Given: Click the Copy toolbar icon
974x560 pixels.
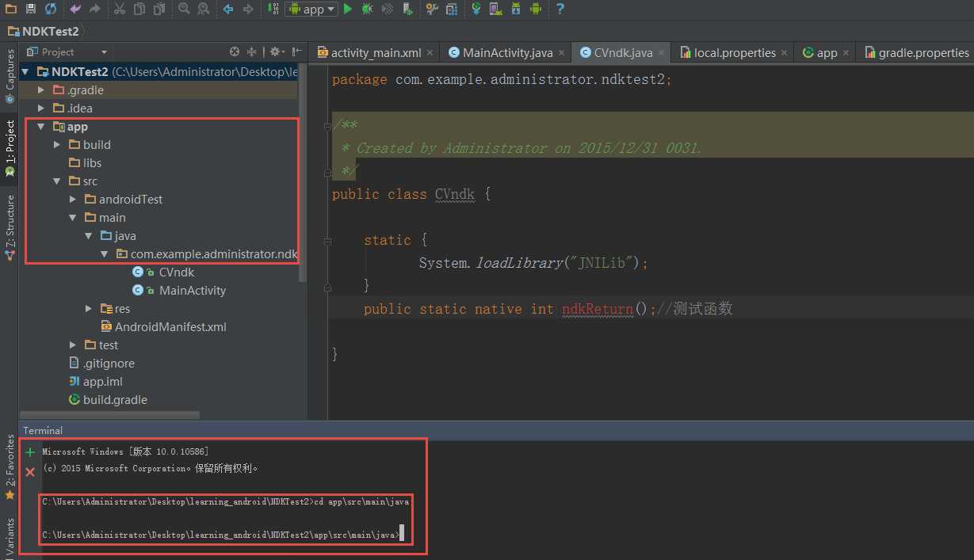Looking at the screenshot, I should pyautogui.click(x=139, y=9).
